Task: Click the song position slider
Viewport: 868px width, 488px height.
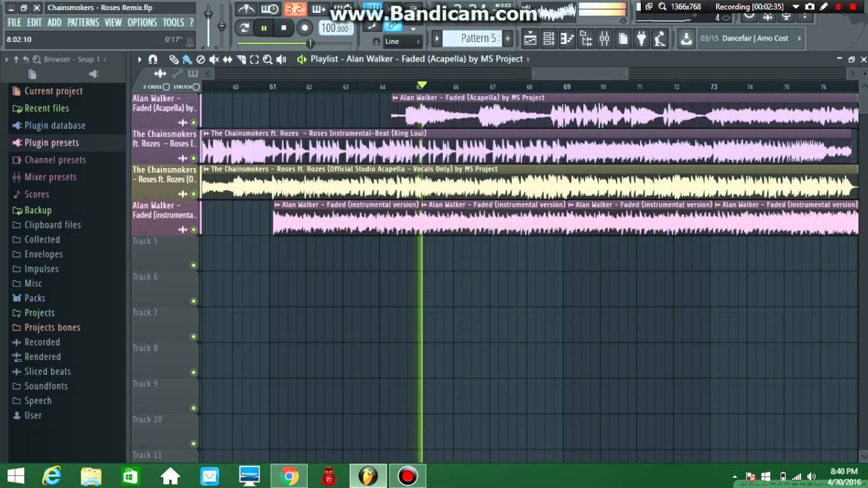Action: 310,43
